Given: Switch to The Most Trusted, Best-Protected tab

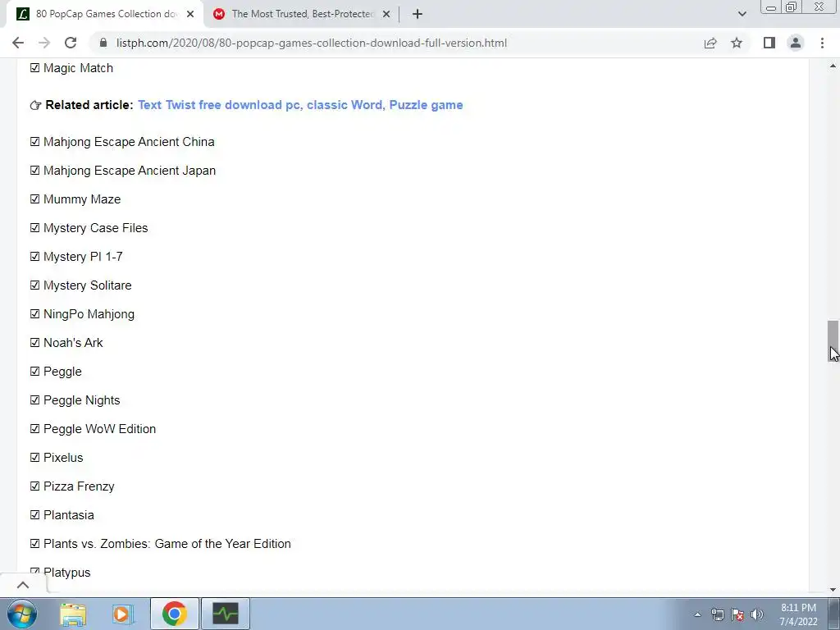Looking at the screenshot, I should [x=300, y=14].
